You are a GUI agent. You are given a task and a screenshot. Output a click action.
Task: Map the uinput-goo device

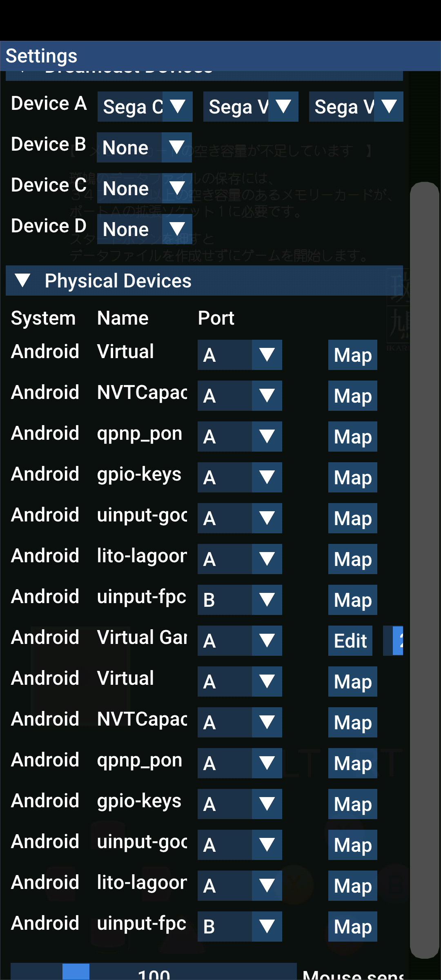(x=352, y=518)
